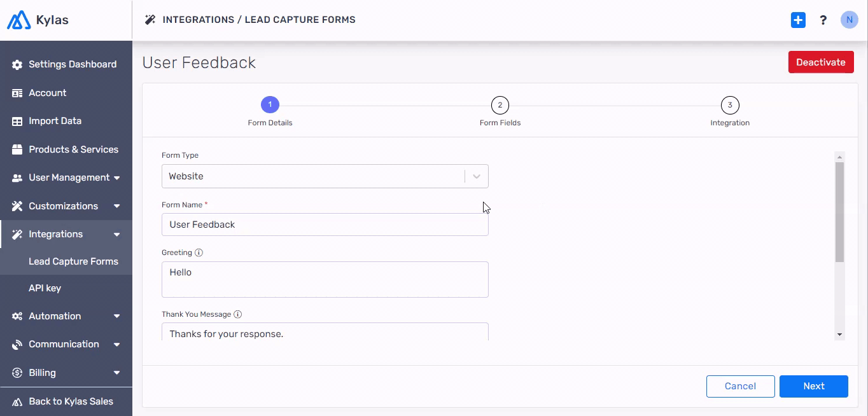Open Account menu item
868x416 pixels.
pyautogui.click(x=66, y=93)
